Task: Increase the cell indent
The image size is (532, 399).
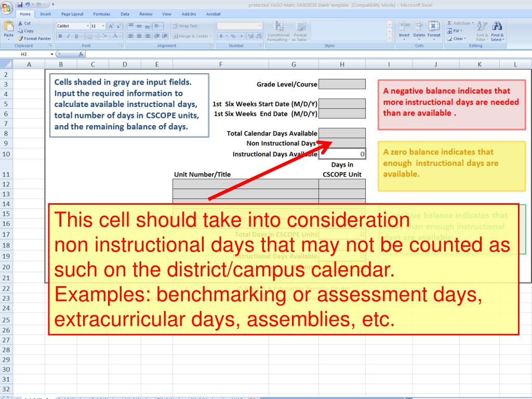Action: pyautogui.click(x=165, y=36)
